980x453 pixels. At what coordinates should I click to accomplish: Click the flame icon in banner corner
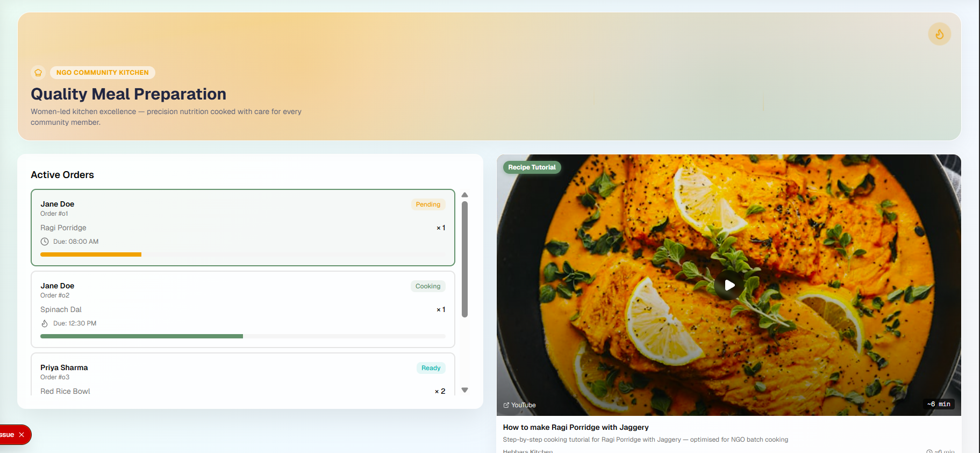pyautogui.click(x=939, y=34)
